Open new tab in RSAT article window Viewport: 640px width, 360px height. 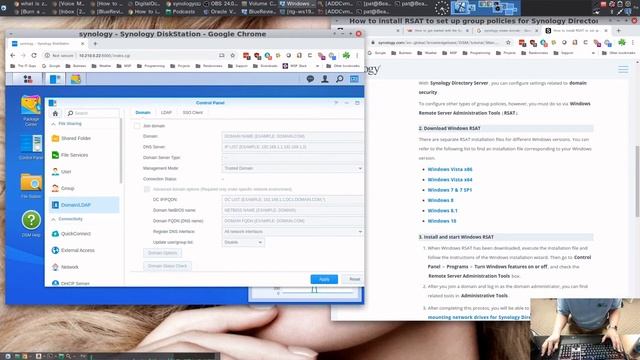coord(618,31)
